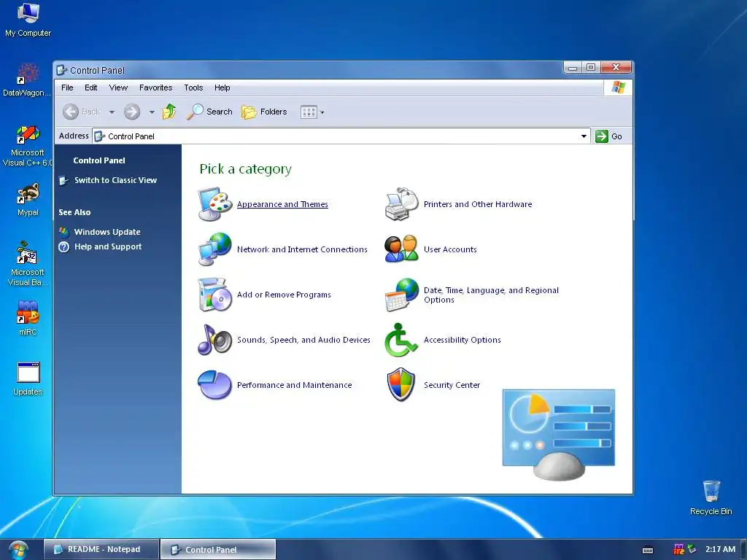Click Switch to Classic View link
Image resolution: width=747 pixels, height=560 pixels.
(x=115, y=180)
